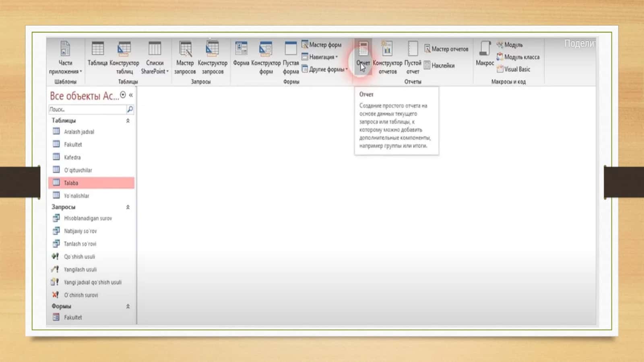Collapse the Запросы group

tap(128, 207)
